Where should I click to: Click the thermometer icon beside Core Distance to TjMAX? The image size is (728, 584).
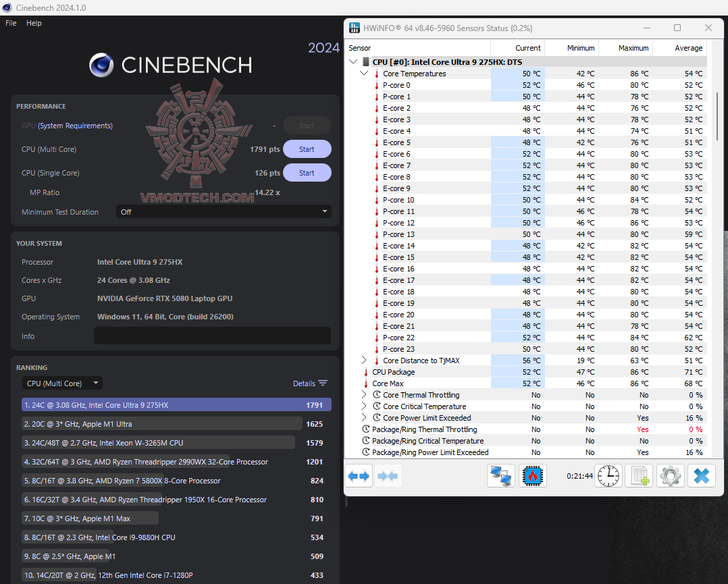coord(377,361)
